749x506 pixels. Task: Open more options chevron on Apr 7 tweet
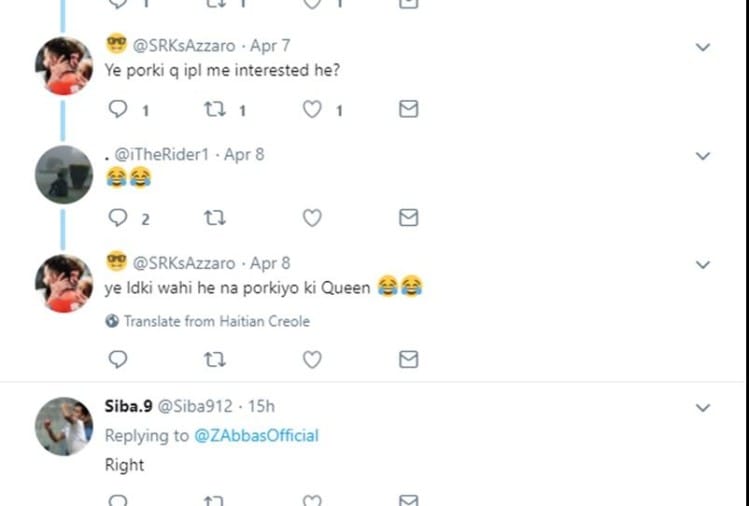pyautogui.click(x=703, y=47)
